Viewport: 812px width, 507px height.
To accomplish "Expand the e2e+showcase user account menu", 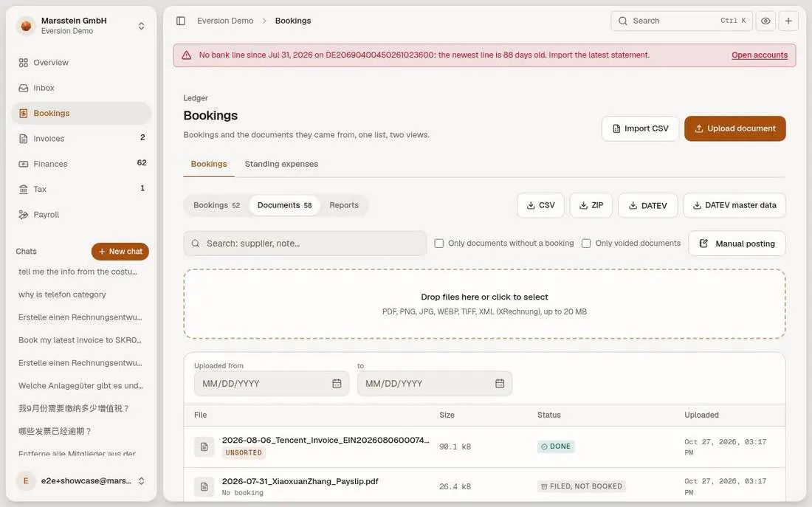I will tap(80, 481).
